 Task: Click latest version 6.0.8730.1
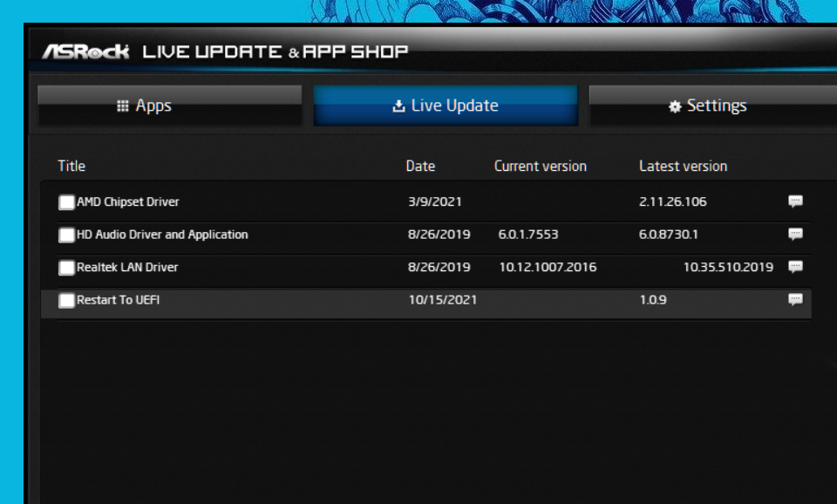click(x=669, y=235)
